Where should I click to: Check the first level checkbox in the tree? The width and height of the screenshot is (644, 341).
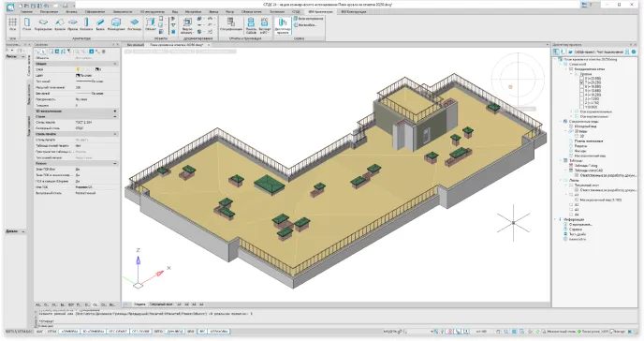581,78
